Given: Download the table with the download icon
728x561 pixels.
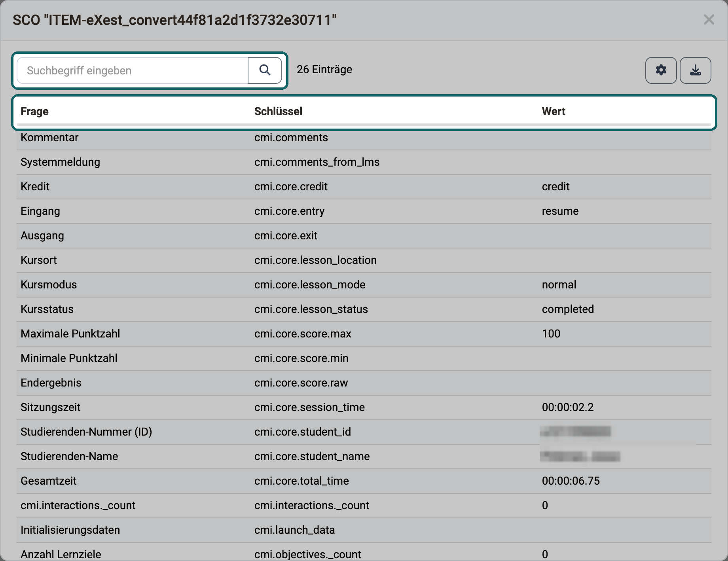Looking at the screenshot, I should 695,70.
